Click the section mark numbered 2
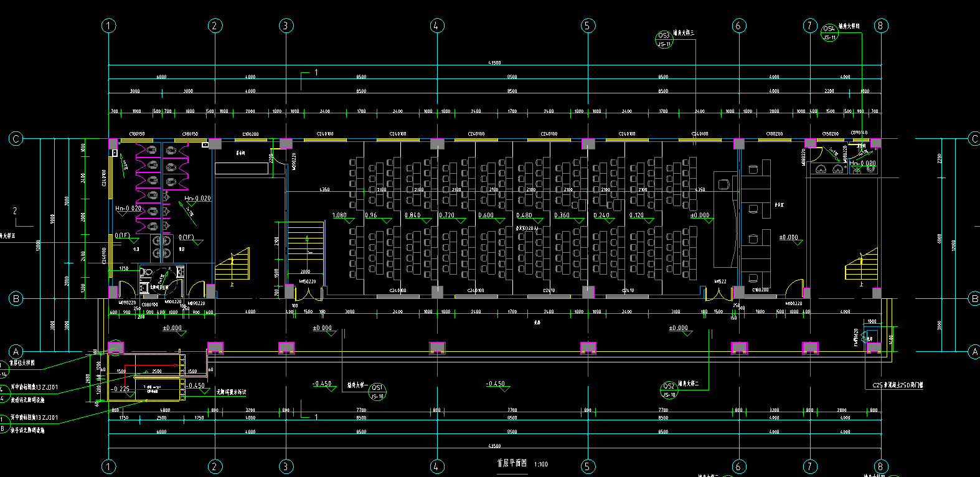Screen dimensions: 980x477 tap(15, 212)
